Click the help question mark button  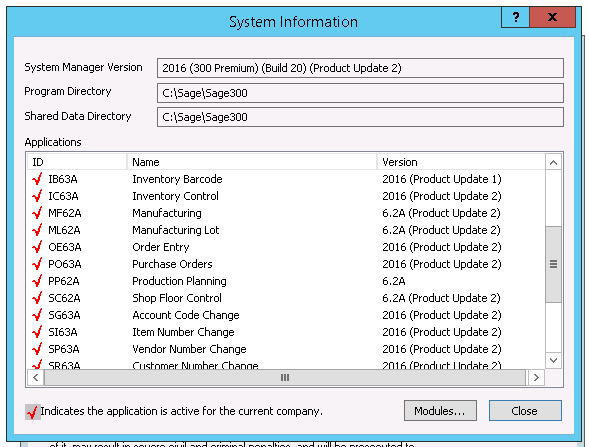[x=515, y=17]
